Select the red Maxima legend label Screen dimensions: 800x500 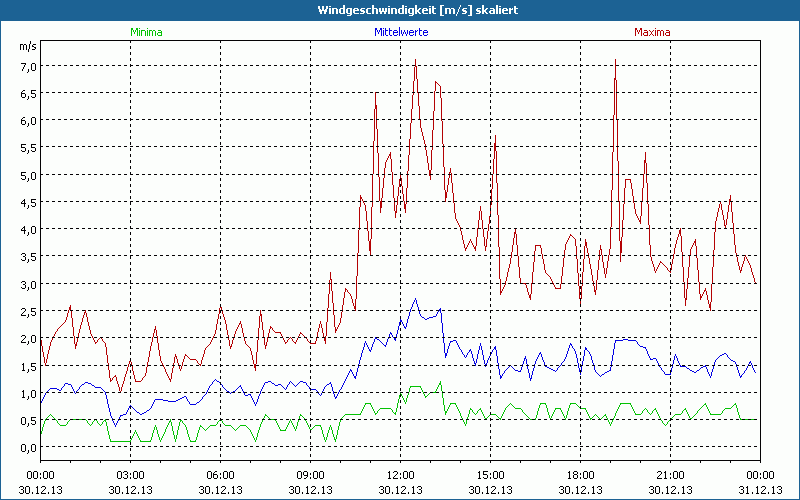coord(652,32)
